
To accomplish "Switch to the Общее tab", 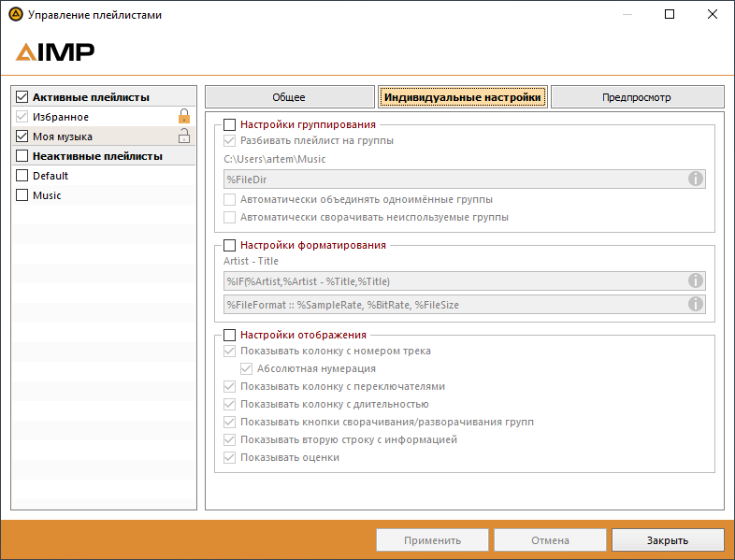I will 289,97.
